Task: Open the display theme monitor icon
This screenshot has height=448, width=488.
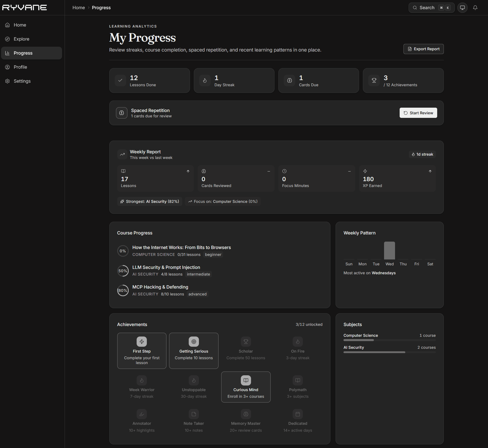Action: [462, 8]
